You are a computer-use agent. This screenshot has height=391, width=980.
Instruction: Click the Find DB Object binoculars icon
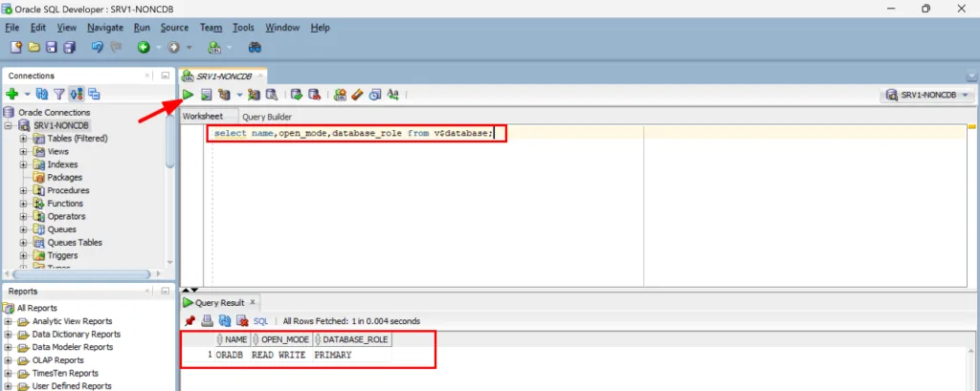click(x=255, y=48)
